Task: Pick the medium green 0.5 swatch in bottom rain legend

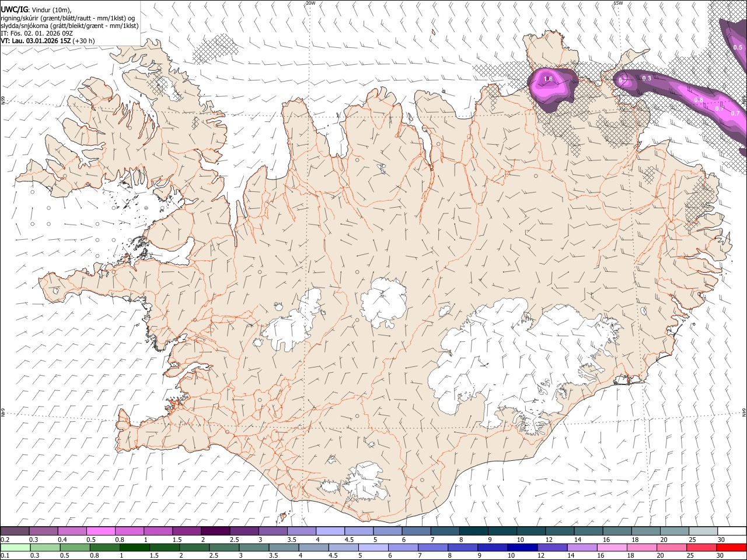Action: 75,547
